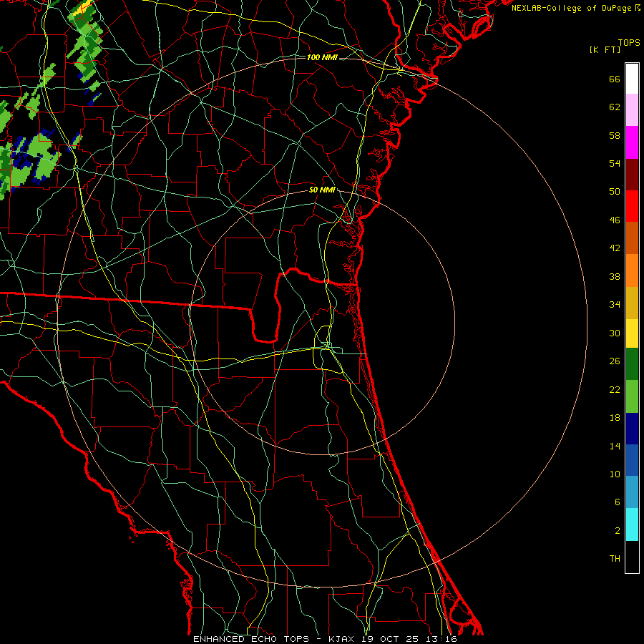644x644 pixels.
Task: Click the "26" legend value
Action: (x=615, y=361)
